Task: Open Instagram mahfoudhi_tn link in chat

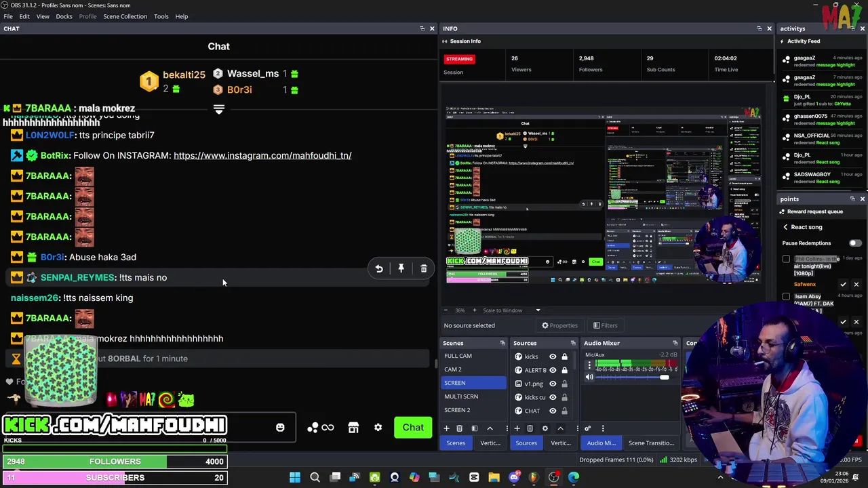Action: click(262, 155)
